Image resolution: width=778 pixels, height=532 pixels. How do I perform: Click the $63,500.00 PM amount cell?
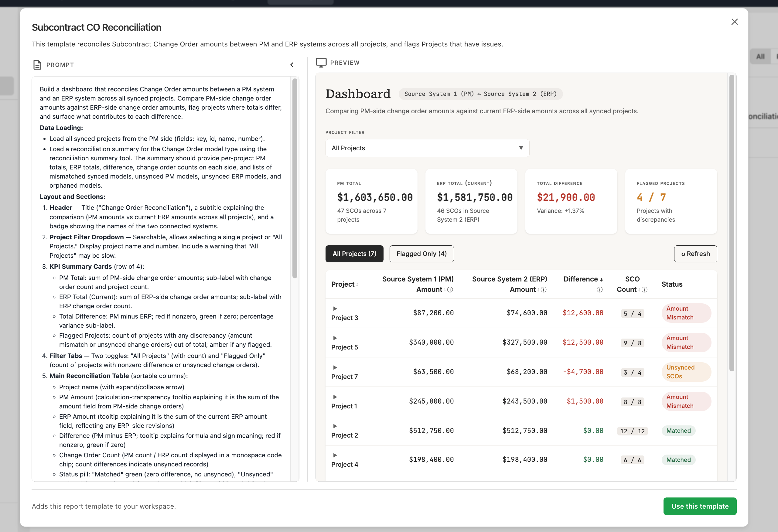click(433, 372)
